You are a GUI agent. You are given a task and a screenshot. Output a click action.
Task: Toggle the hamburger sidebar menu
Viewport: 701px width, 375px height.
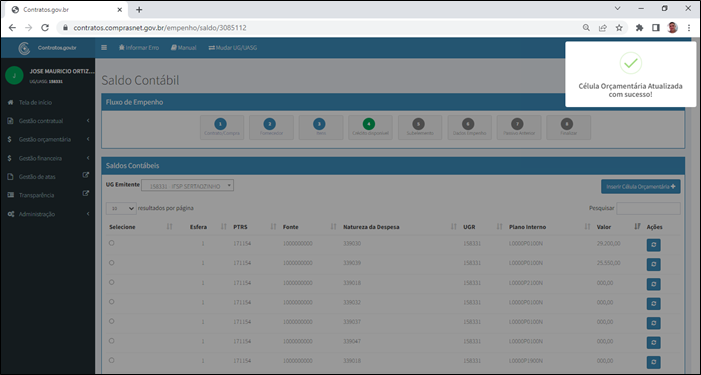click(x=104, y=48)
